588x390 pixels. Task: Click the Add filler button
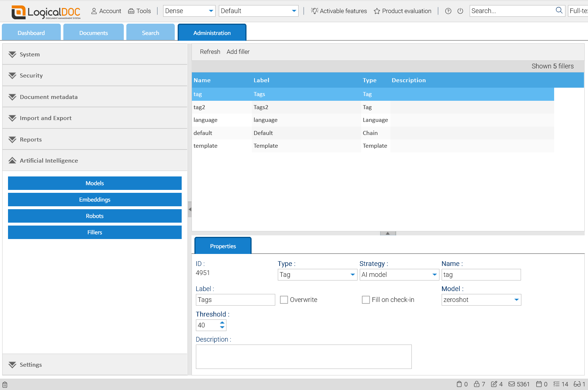click(x=238, y=52)
